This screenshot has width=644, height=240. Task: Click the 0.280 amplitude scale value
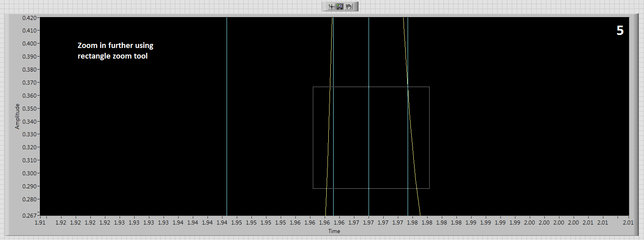point(29,199)
